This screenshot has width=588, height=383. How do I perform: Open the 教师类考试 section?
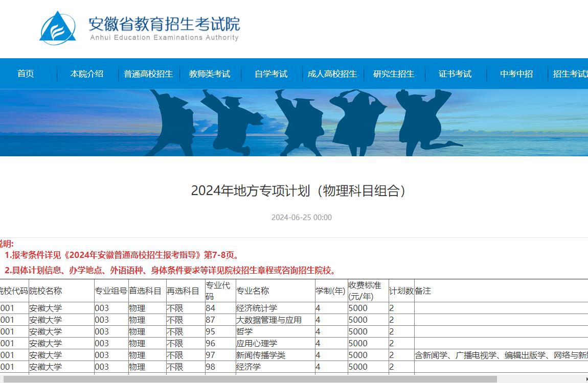(x=210, y=73)
